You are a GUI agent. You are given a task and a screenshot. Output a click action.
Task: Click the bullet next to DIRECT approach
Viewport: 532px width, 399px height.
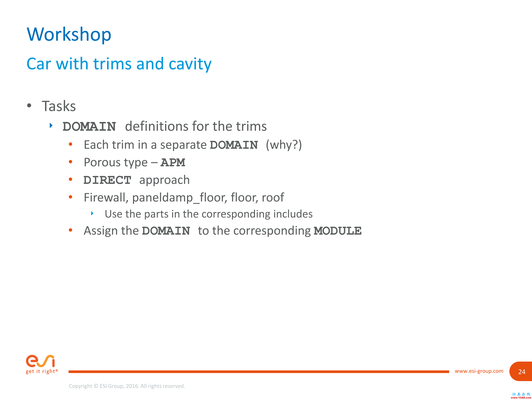tap(71, 179)
